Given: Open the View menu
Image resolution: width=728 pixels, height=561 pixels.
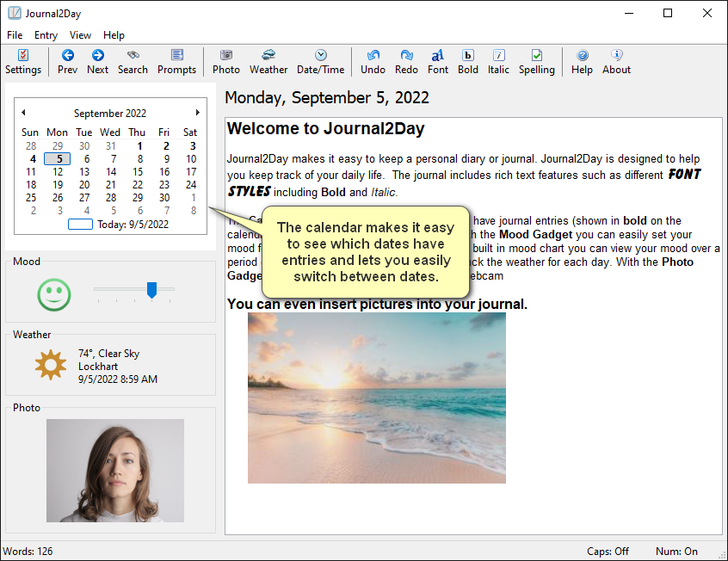Looking at the screenshot, I should pyautogui.click(x=80, y=35).
